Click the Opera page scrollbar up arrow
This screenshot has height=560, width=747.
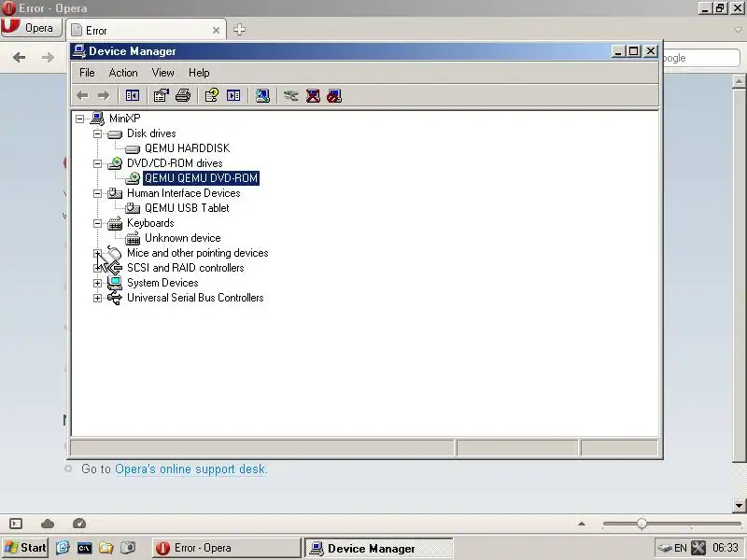point(739,81)
